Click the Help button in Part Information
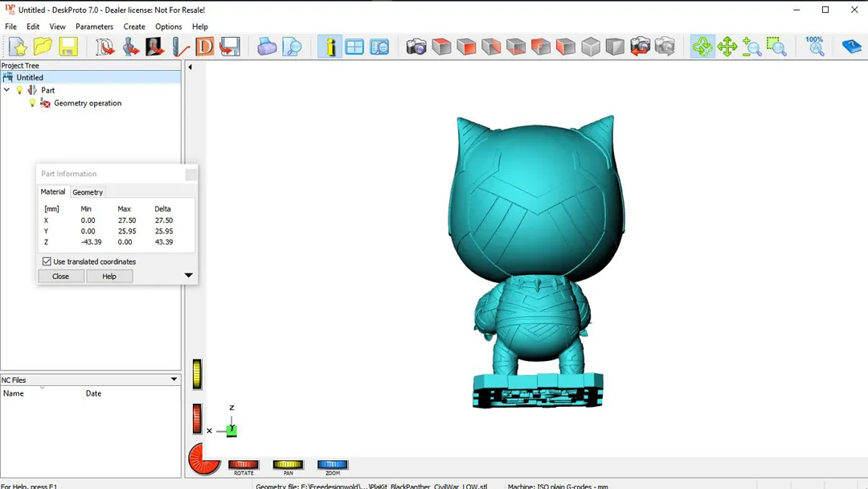Viewport: 868px width, 489px height. (109, 277)
